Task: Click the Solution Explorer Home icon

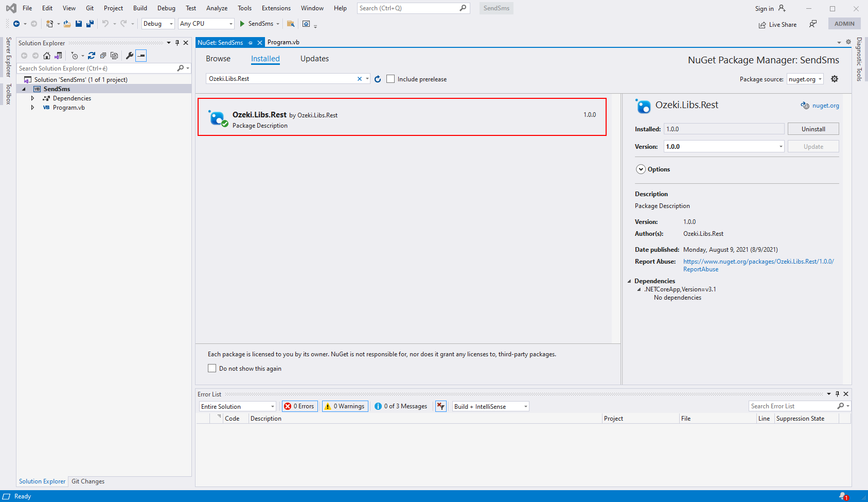Action: click(x=47, y=56)
